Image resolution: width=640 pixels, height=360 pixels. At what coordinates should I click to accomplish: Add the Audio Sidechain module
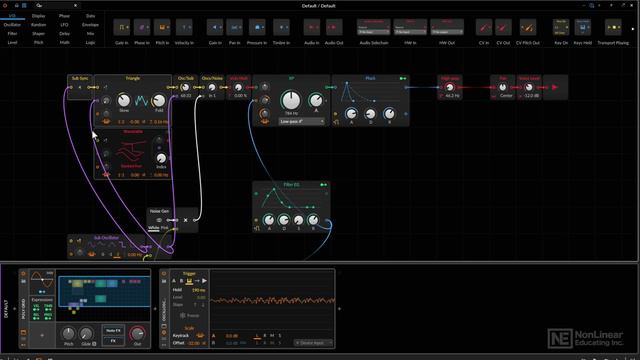coord(374,27)
